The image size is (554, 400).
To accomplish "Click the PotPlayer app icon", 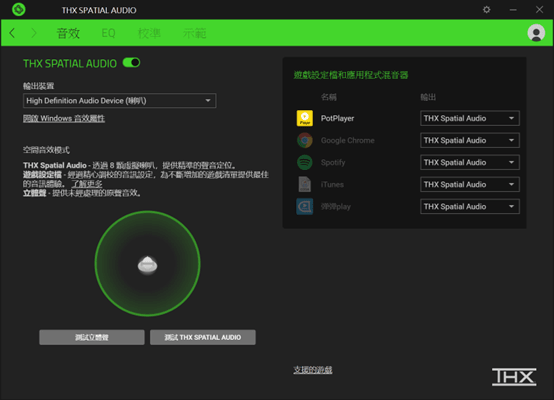I will tap(305, 118).
